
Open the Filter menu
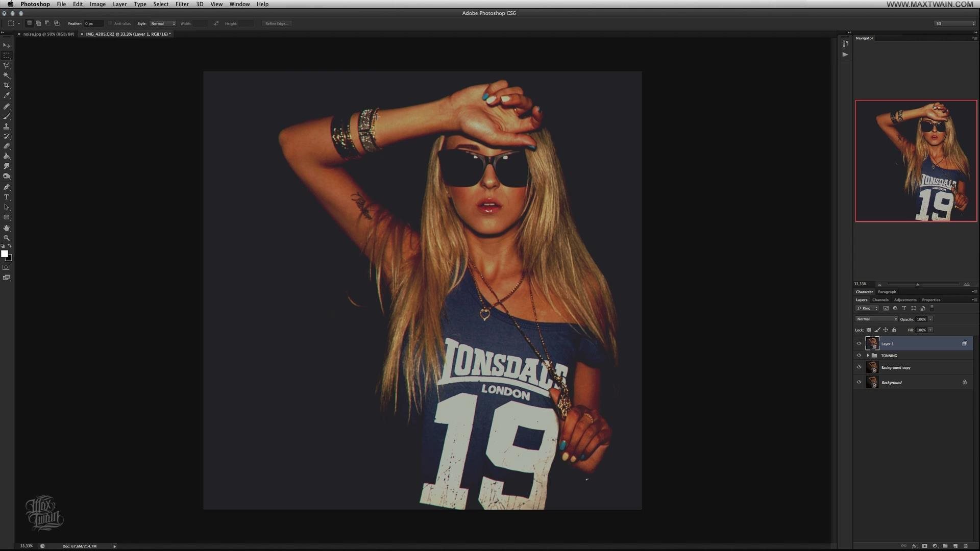tap(182, 4)
